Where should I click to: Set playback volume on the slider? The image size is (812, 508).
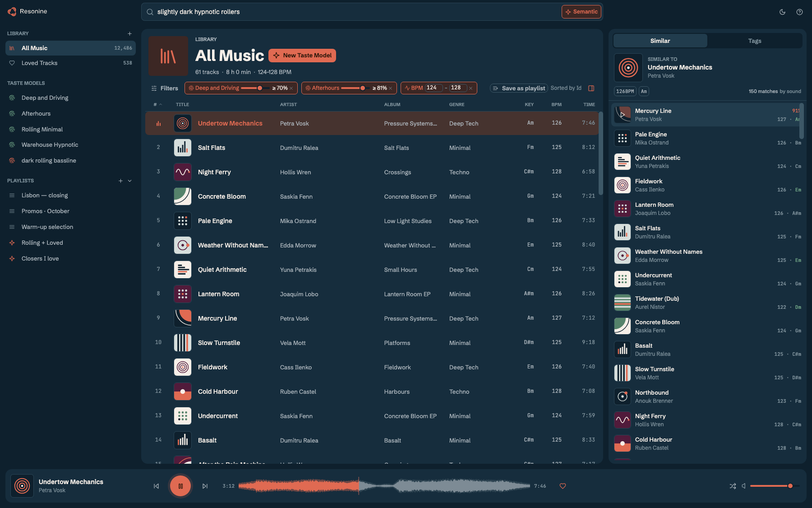click(775, 486)
